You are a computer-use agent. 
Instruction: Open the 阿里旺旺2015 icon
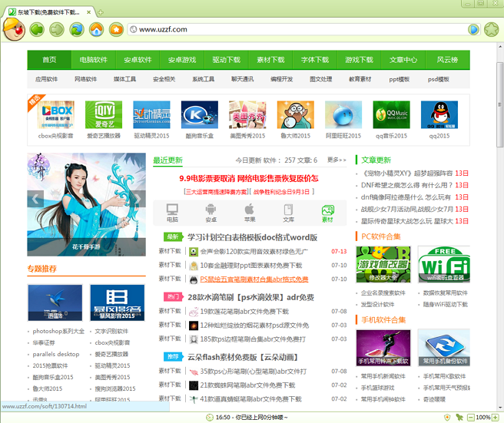pos(343,114)
